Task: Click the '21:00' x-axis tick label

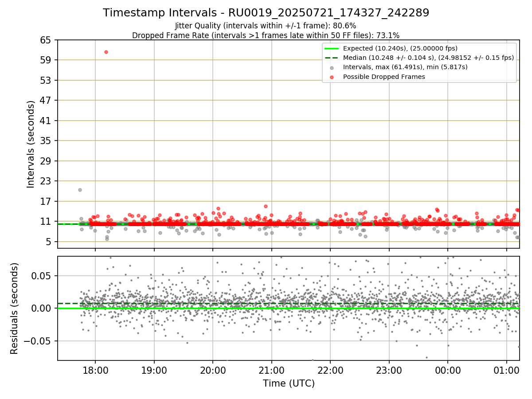Action: coord(272,370)
